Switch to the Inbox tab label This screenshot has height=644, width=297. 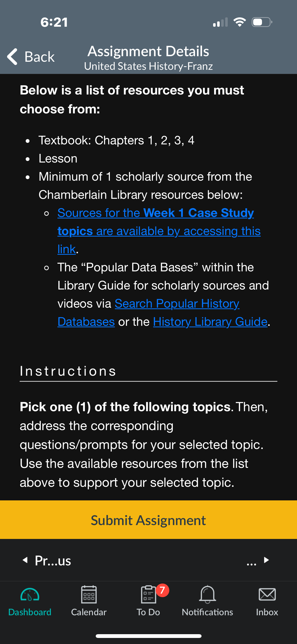pyautogui.click(x=267, y=612)
